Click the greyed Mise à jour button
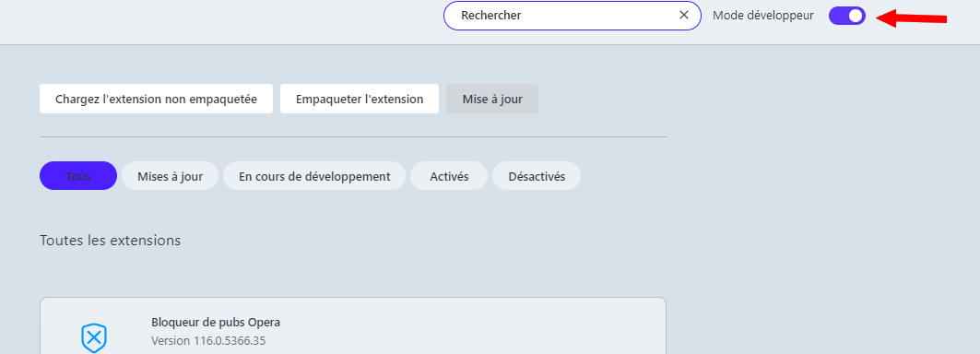 click(492, 99)
